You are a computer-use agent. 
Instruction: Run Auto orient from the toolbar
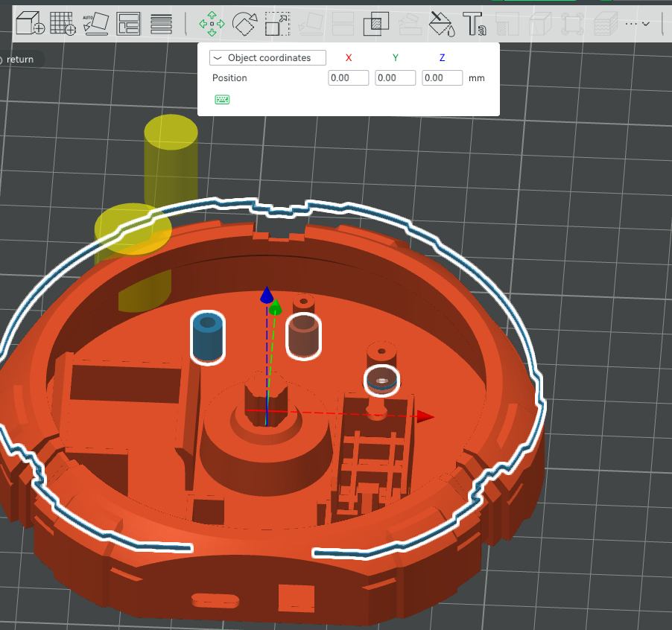(95, 23)
